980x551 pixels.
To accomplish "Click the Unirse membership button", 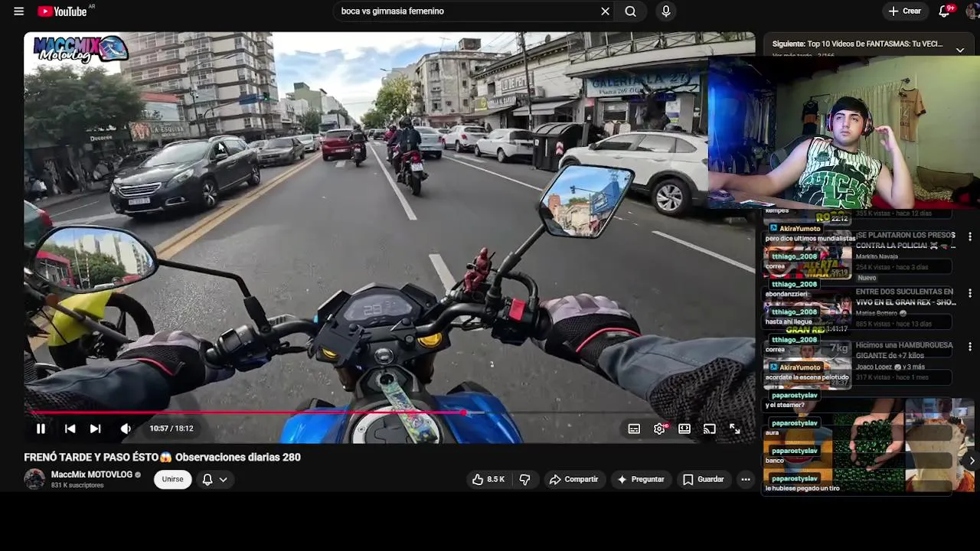I will coord(172,479).
